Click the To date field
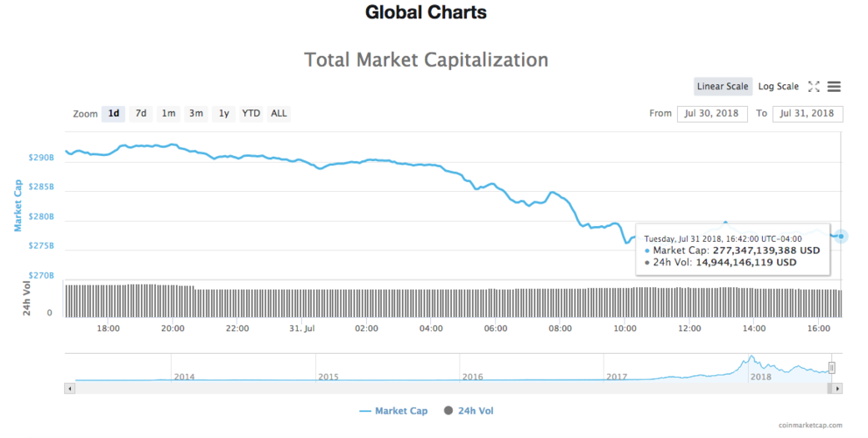 [x=808, y=114]
